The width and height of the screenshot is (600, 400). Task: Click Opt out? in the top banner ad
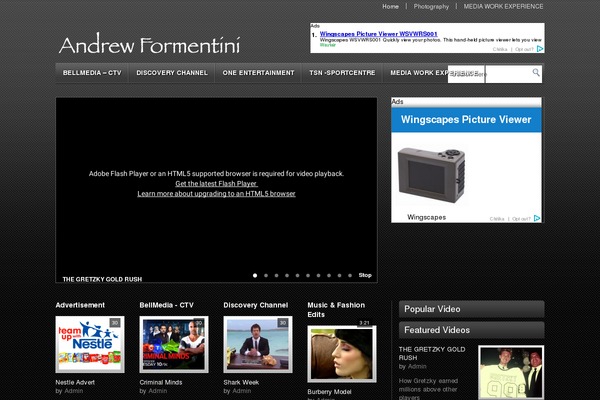[524, 49]
